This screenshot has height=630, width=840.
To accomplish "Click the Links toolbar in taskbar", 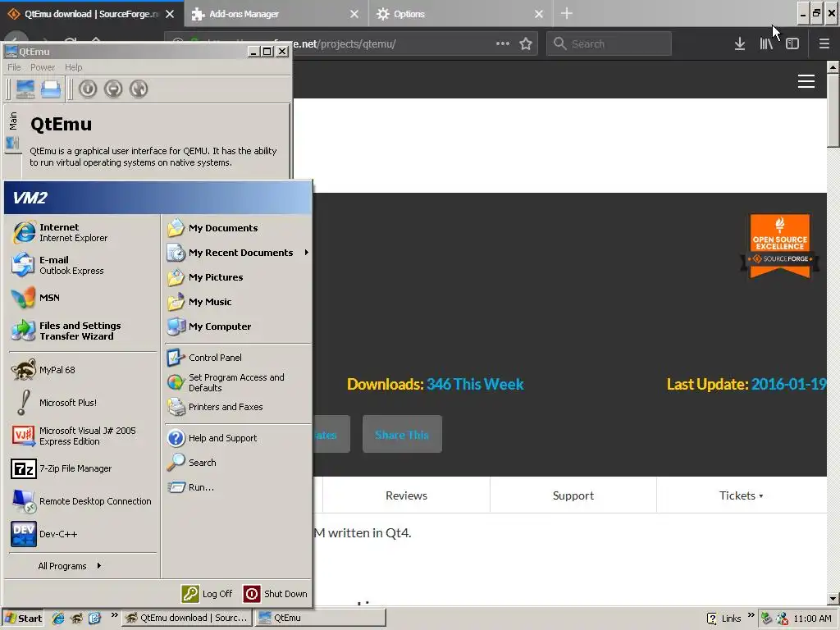I will (x=731, y=619).
